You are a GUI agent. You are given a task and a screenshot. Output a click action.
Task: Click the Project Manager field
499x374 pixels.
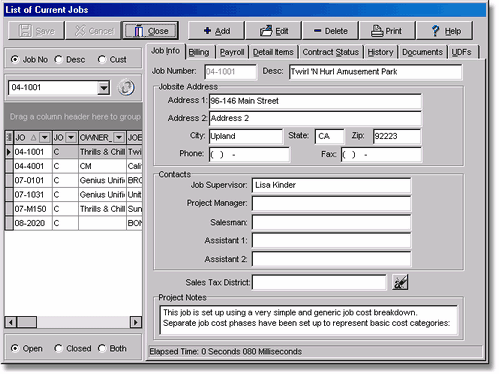pos(331,203)
